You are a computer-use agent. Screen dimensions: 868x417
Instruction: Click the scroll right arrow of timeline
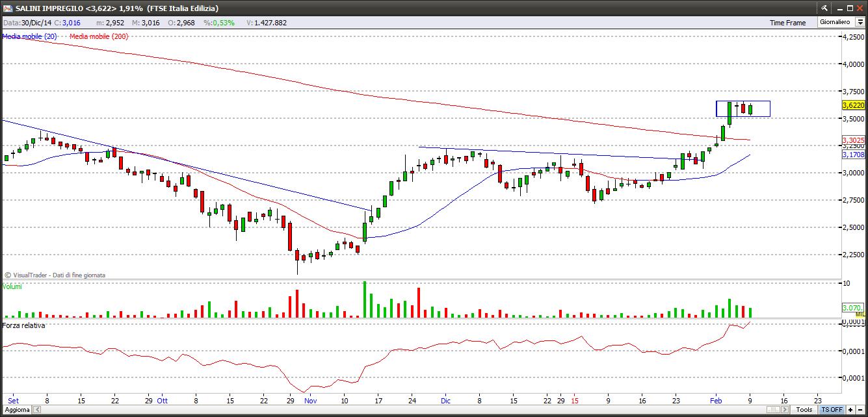pos(786,410)
